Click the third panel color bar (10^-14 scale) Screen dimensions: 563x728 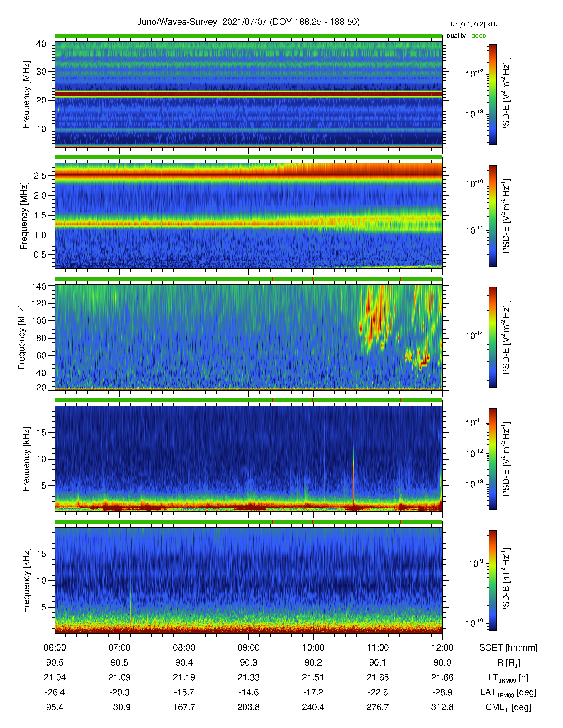pos(493,337)
